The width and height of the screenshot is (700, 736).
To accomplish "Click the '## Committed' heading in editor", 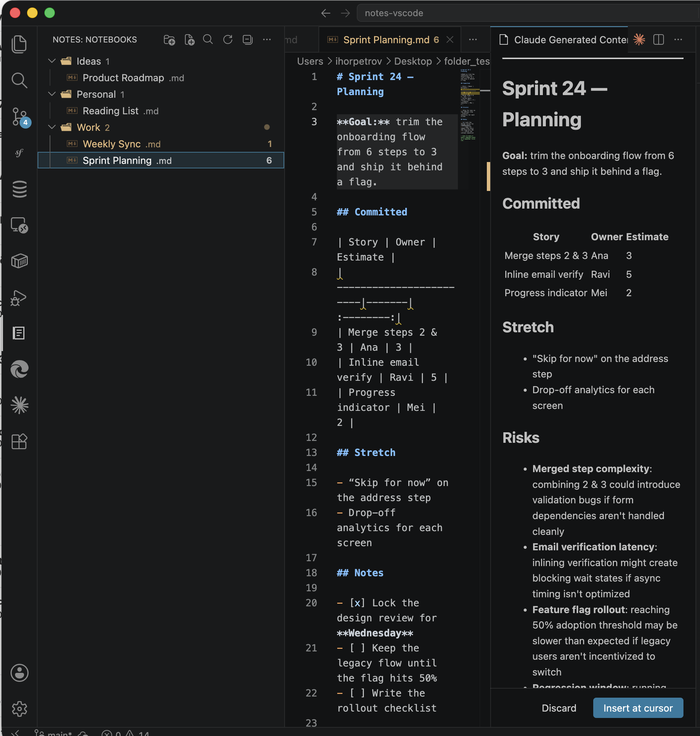I will click(x=372, y=212).
